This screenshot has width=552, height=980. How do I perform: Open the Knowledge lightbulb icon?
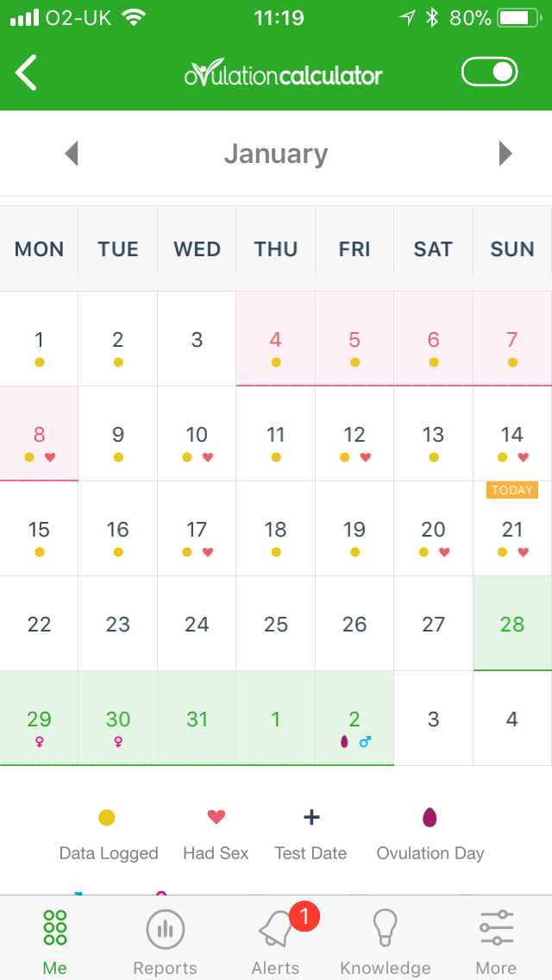pos(385,943)
